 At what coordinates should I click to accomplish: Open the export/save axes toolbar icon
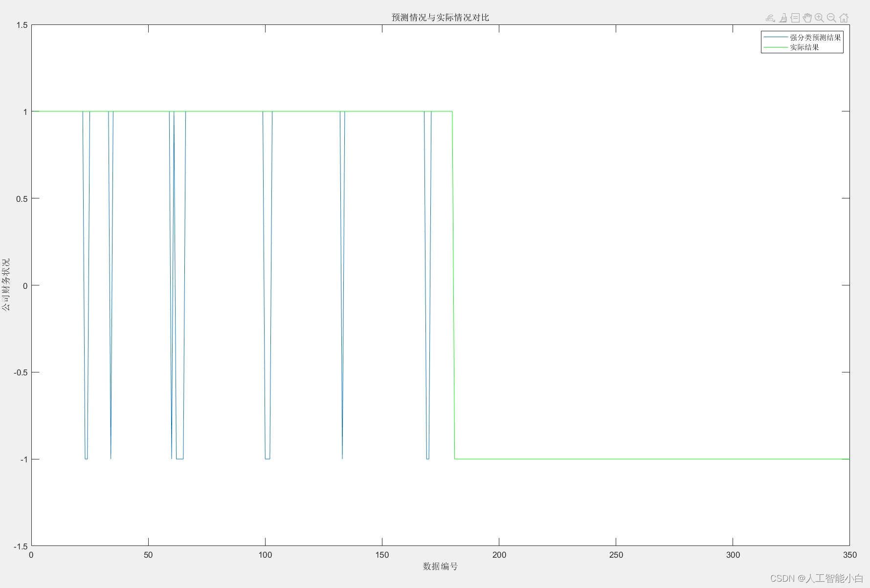[770, 18]
